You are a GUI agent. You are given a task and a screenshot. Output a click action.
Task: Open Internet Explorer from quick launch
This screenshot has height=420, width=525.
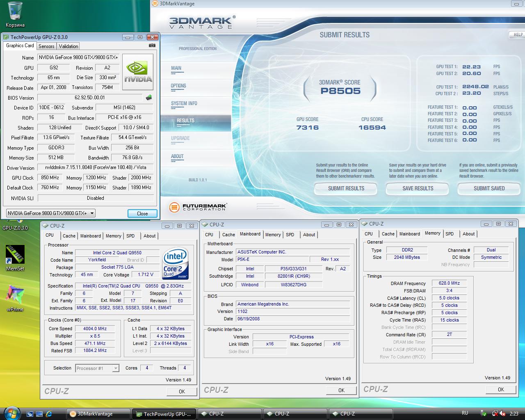coord(49,414)
